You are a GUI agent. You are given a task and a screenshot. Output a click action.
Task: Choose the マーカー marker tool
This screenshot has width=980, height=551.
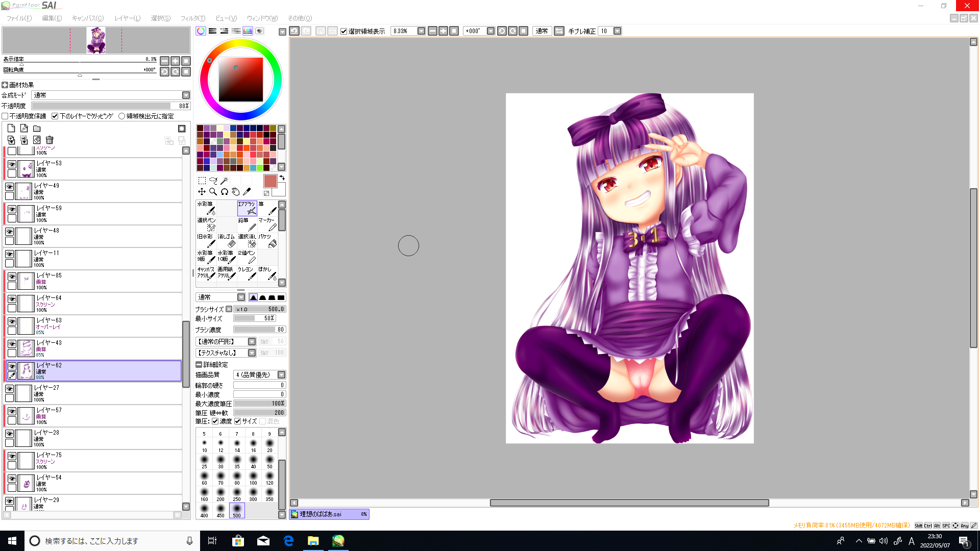267,224
